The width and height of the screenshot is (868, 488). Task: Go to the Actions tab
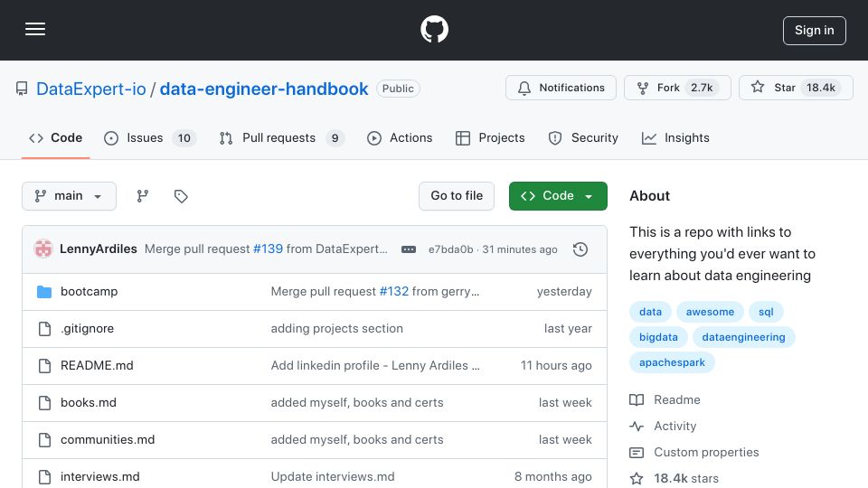pyautogui.click(x=400, y=137)
